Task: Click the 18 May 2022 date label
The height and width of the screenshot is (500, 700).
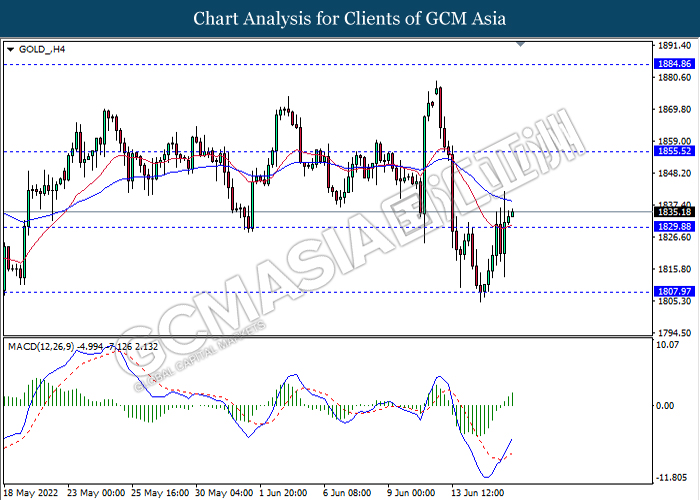Action: [x=31, y=493]
